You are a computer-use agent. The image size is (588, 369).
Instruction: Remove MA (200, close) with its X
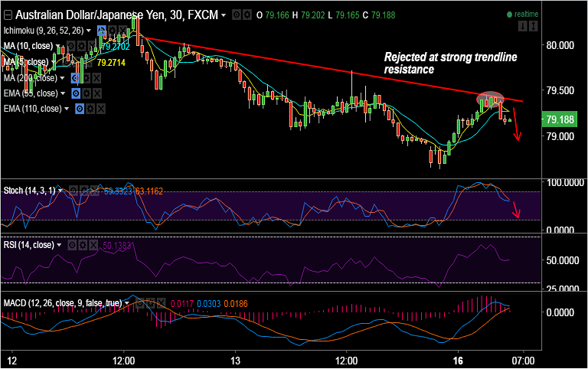(x=96, y=78)
